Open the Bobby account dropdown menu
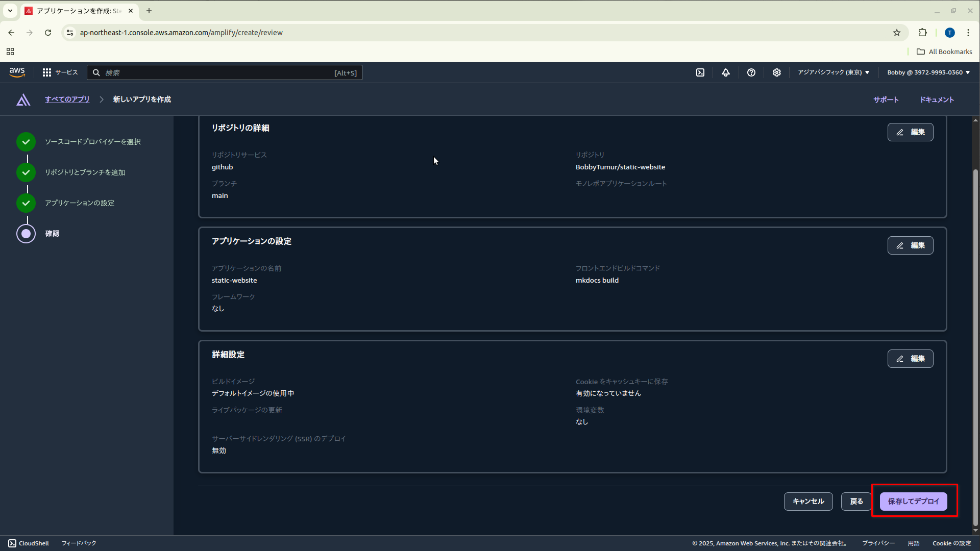980x551 pixels. pyautogui.click(x=928, y=72)
